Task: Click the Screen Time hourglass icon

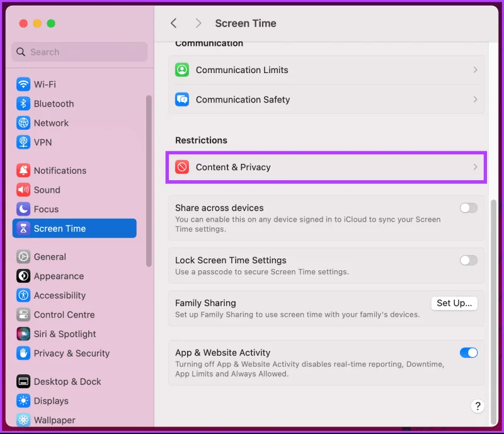Action: 23,228
